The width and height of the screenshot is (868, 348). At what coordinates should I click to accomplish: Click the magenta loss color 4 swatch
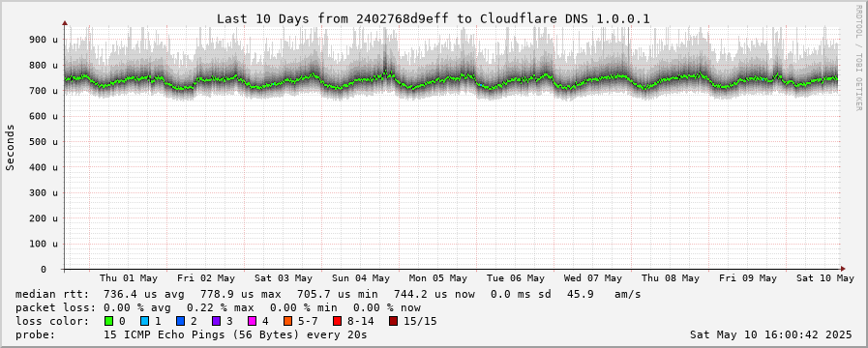tap(252, 321)
